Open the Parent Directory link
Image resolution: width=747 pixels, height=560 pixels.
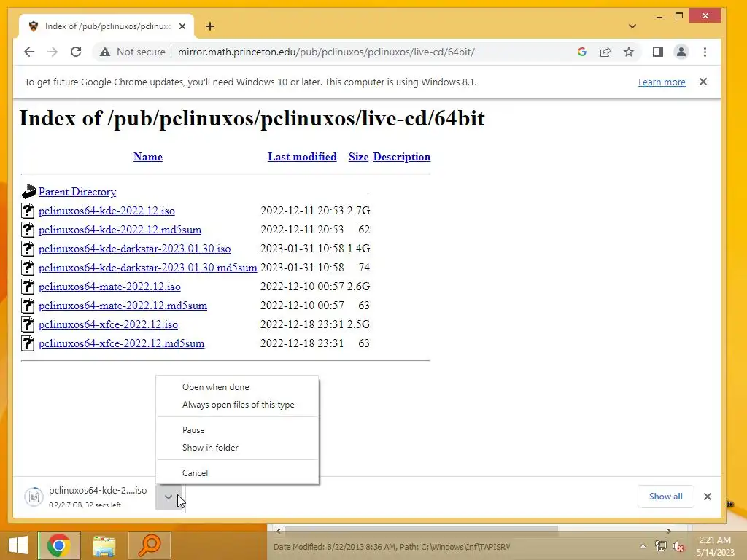pyautogui.click(x=77, y=192)
